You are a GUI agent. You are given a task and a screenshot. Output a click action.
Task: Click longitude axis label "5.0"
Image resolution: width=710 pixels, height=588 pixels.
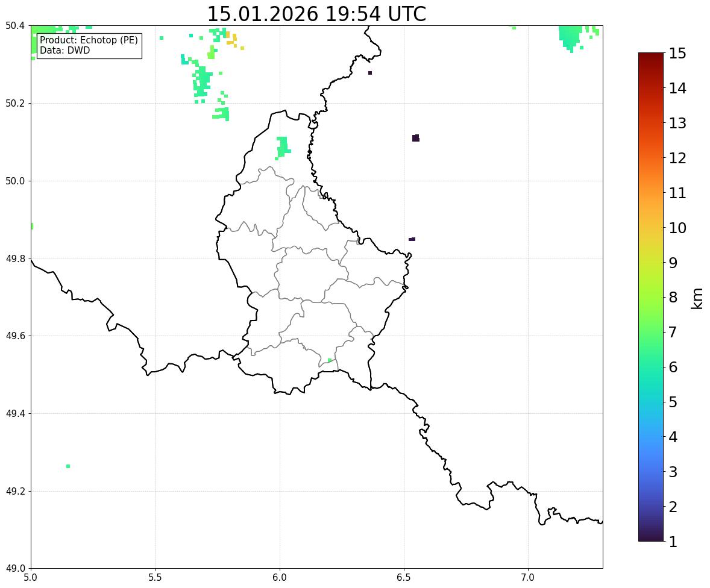pyautogui.click(x=31, y=578)
